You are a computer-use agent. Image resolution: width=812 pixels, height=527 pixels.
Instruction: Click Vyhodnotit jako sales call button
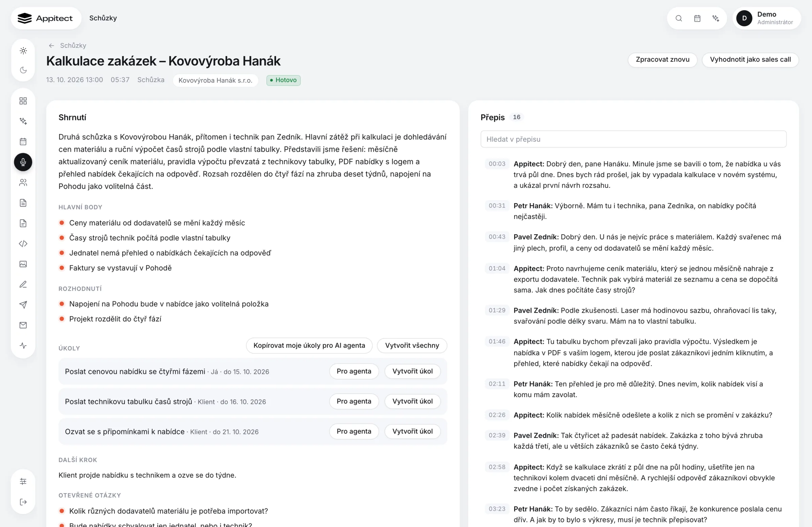point(750,59)
